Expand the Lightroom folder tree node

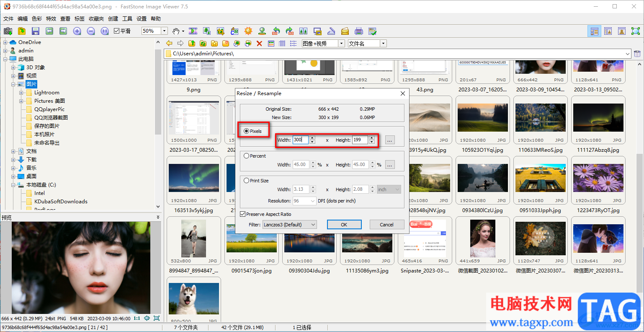point(21,93)
